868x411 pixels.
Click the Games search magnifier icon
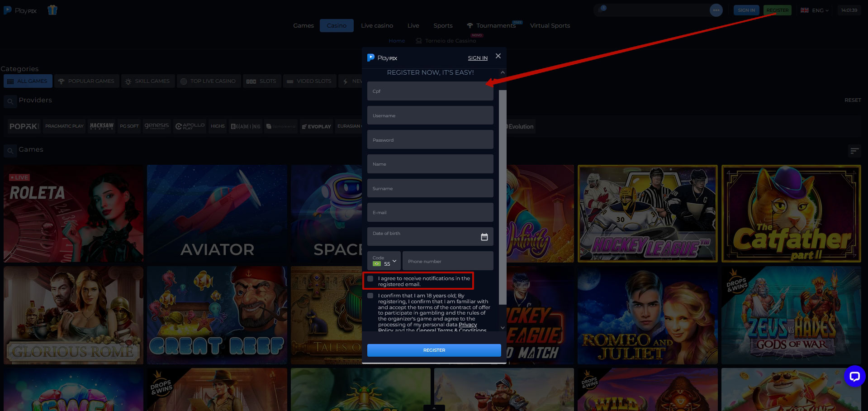tap(10, 151)
